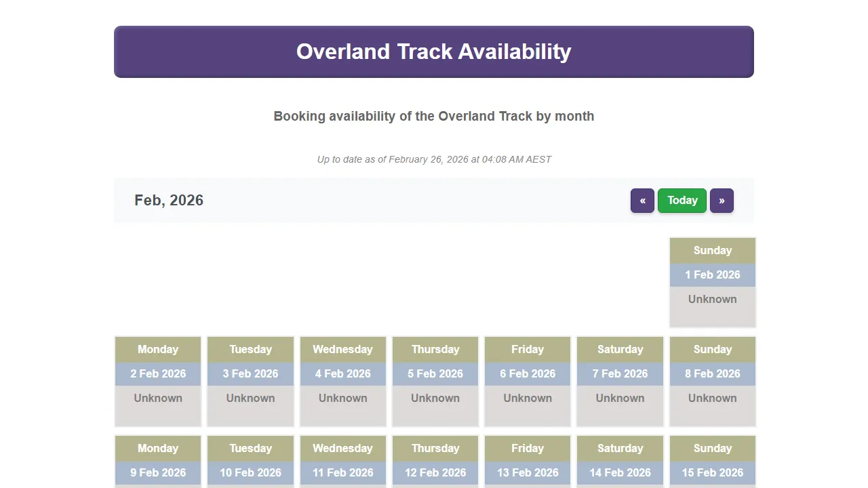Click the next month » arrow
This screenshot has width=868, height=488.
coord(722,201)
